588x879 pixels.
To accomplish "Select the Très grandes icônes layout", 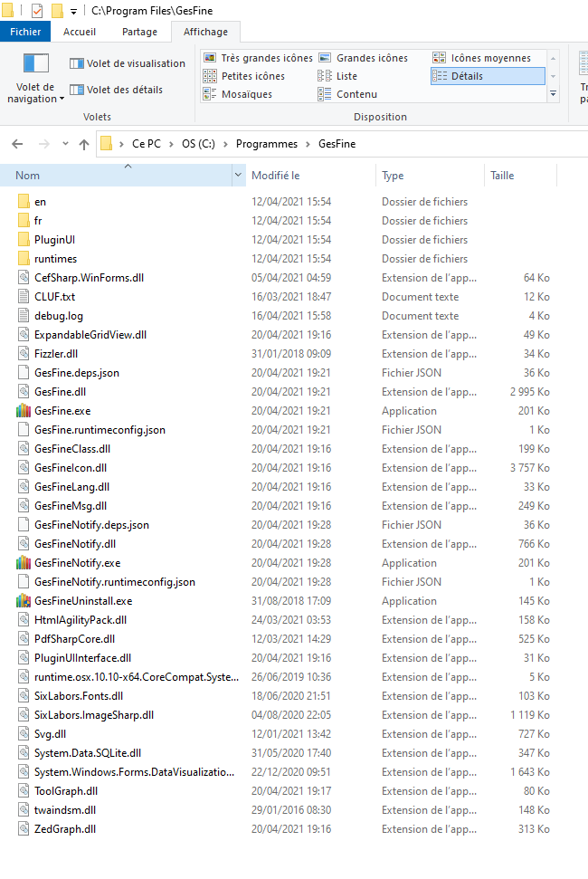I will click(x=258, y=58).
